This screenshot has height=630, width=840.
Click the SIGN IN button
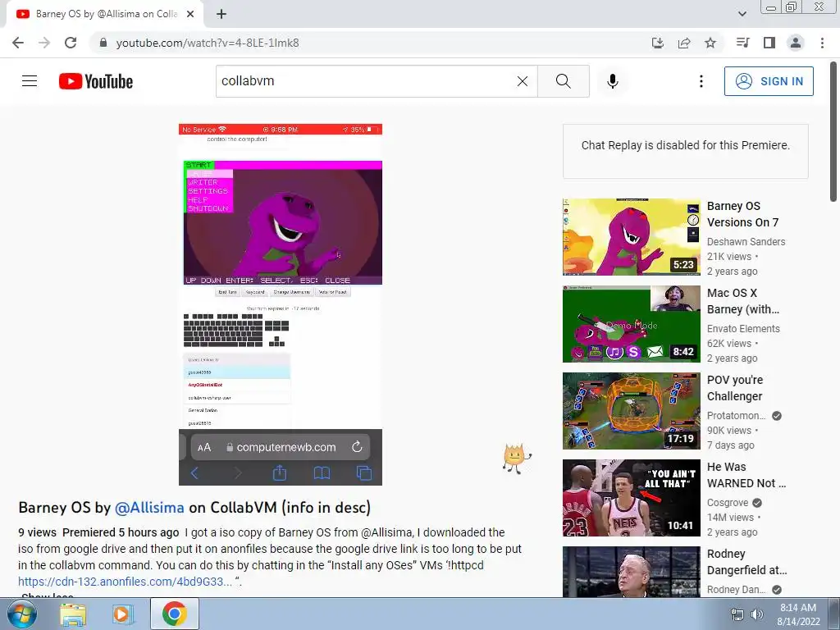(x=769, y=81)
